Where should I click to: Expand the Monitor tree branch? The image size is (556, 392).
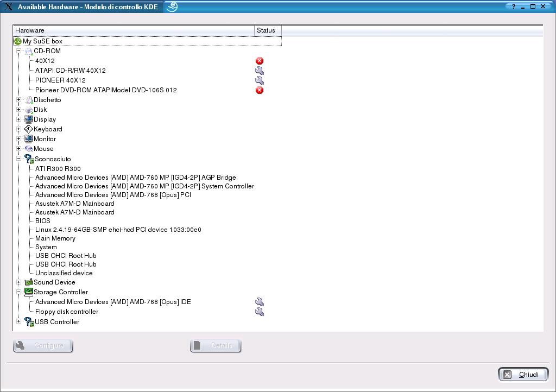19,139
